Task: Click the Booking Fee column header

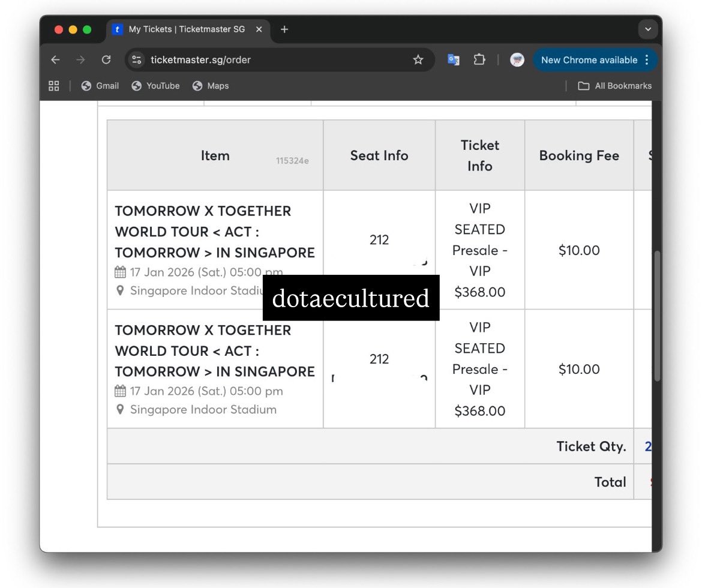Action: pyautogui.click(x=579, y=155)
